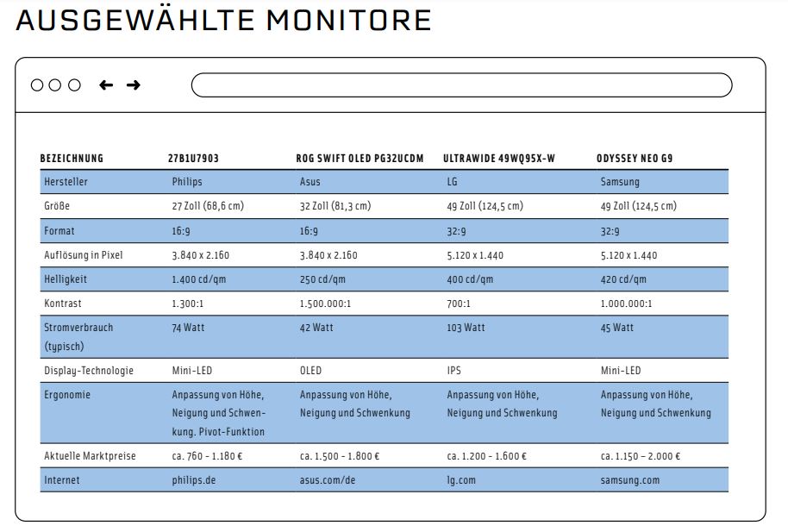
Task: Click the 1.500.000:1 contrast value
Action: [325, 304]
